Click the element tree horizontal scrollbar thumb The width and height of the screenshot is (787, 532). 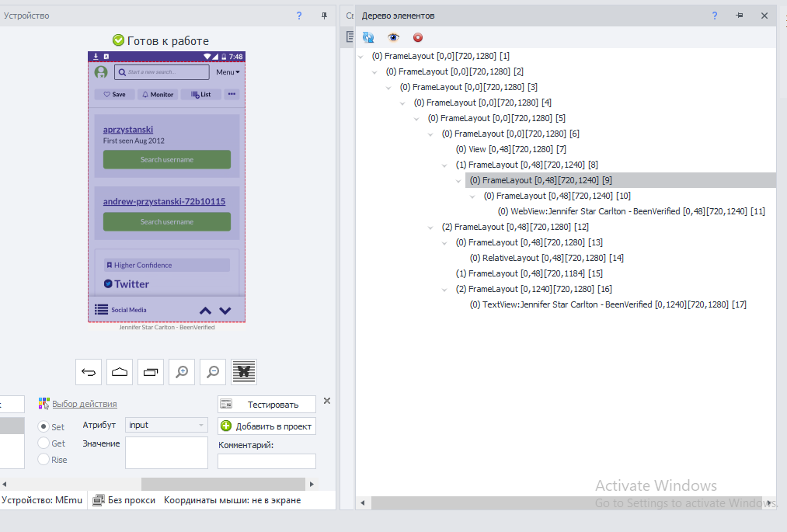click(x=567, y=502)
